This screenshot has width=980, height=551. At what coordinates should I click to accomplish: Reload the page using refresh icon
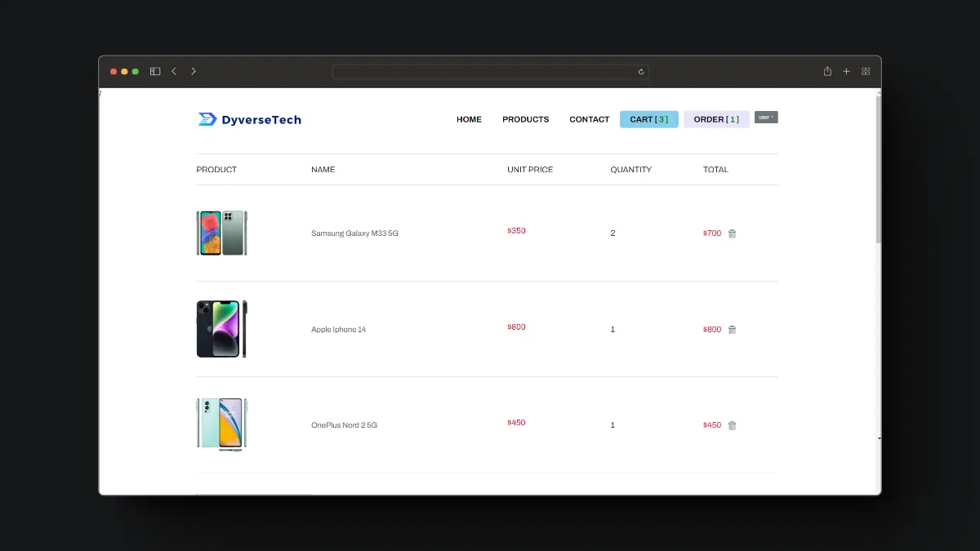tap(641, 72)
